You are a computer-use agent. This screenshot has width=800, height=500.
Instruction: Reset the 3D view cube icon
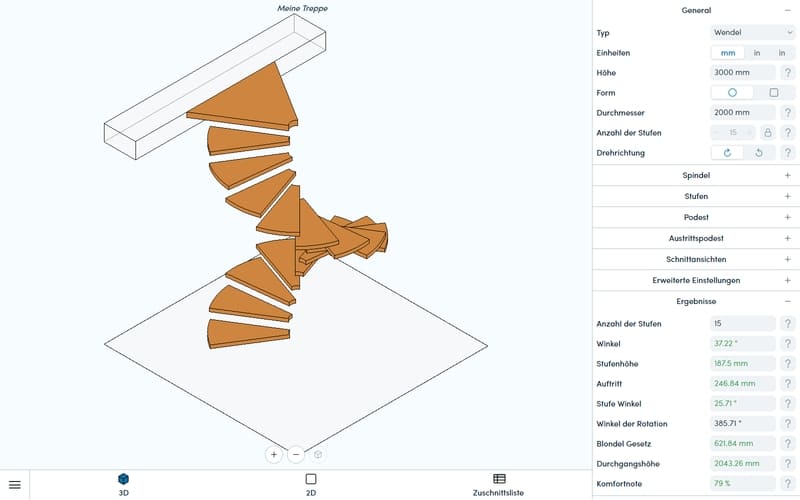pos(318,454)
